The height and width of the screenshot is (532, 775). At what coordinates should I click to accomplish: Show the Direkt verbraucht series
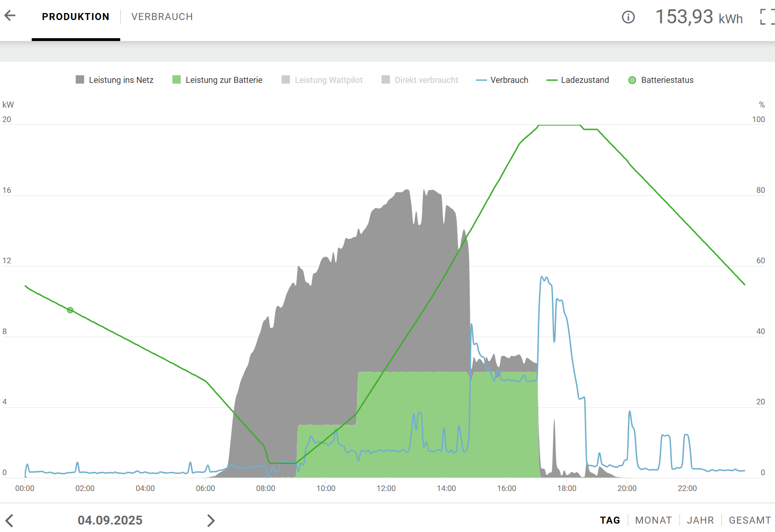click(419, 80)
